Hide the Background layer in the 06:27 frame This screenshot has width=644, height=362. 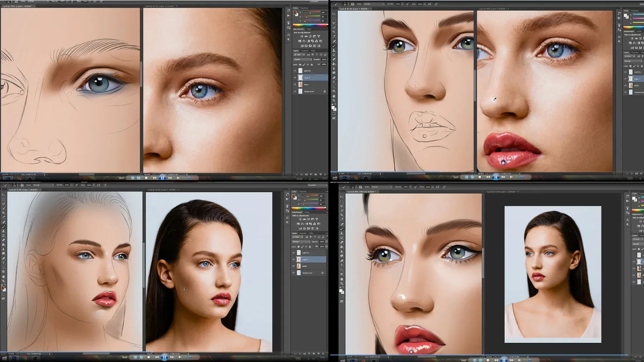point(295,91)
